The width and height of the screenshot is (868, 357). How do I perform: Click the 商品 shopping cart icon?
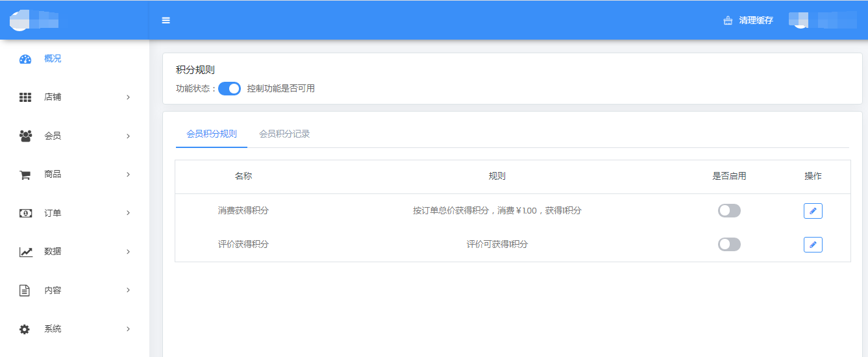click(25, 175)
